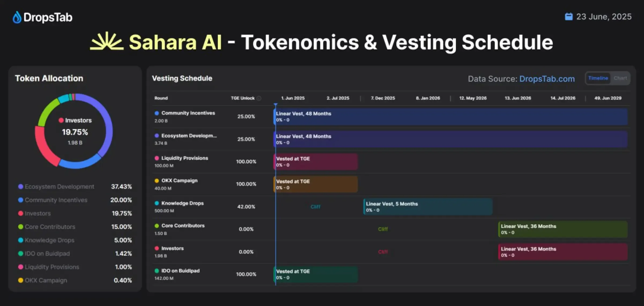Click the yellow dot beside OKX Campaign row
This screenshot has width=644, height=306.
157,181
